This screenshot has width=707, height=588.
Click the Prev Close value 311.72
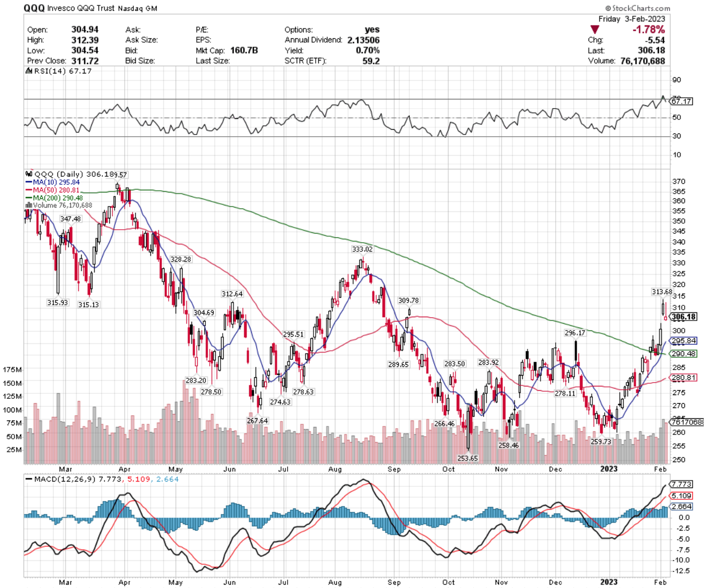click(x=85, y=61)
